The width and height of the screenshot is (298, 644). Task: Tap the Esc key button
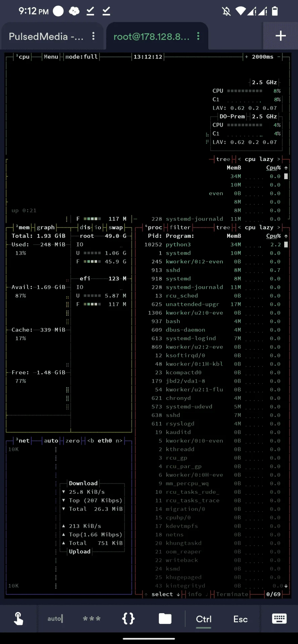241,619
